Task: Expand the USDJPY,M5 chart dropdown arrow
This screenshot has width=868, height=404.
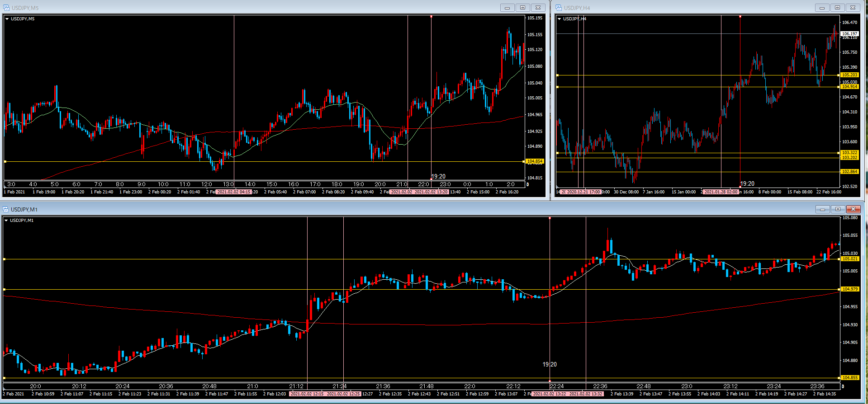Action: point(7,19)
